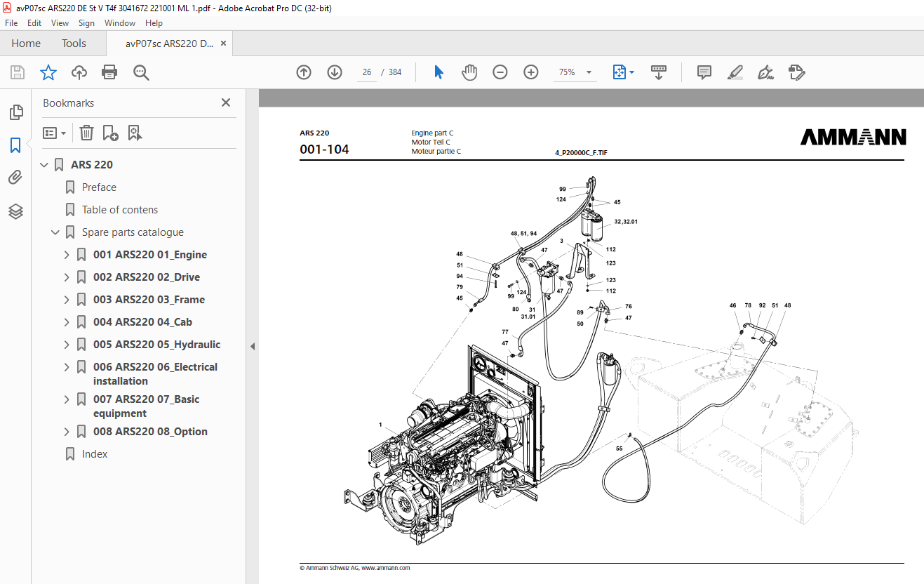Delete selected bookmark trash icon
The image size is (924, 584).
click(x=86, y=133)
